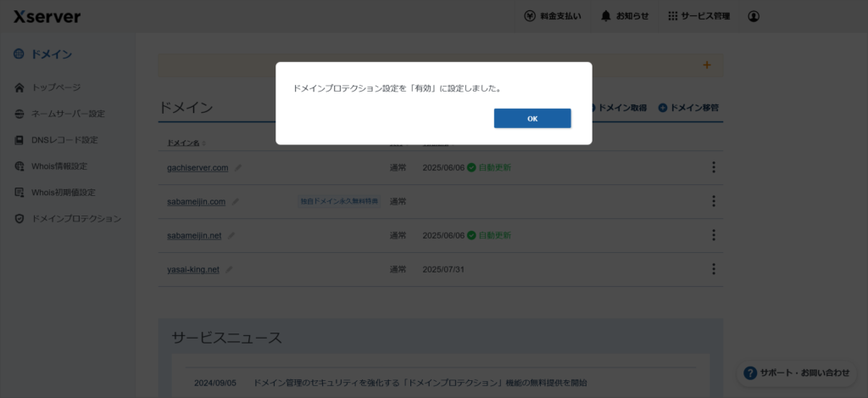Click the house icon beside トップページ
This screenshot has width=868, height=398.
click(x=19, y=87)
